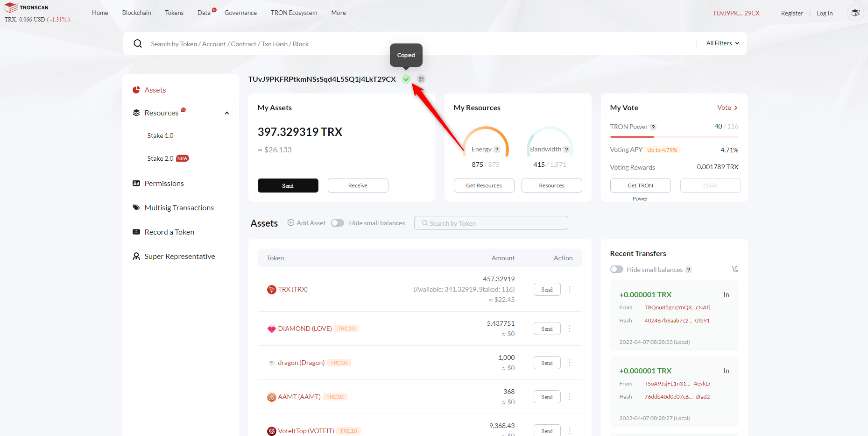
Task: Collapse the Resources sidebar section
Action: click(x=227, y=113)
